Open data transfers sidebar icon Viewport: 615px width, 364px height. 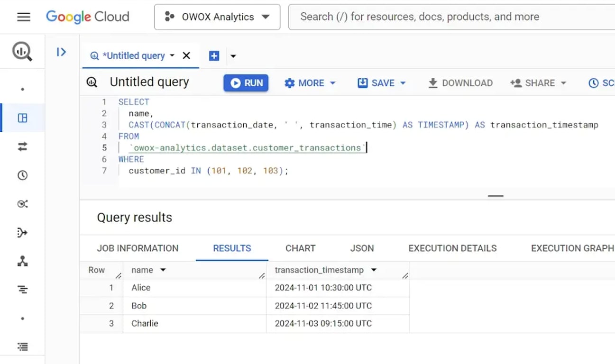pyautogui.click(x=22, y=147)
